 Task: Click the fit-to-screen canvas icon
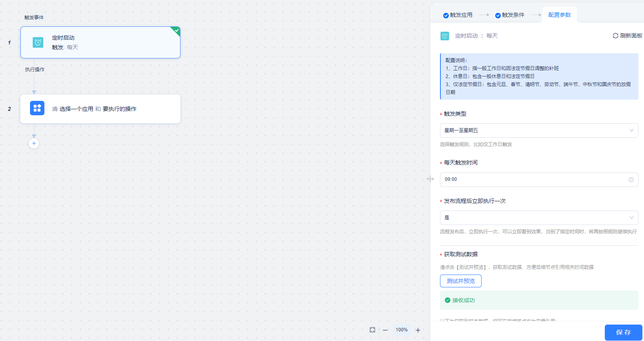(372, 330)
